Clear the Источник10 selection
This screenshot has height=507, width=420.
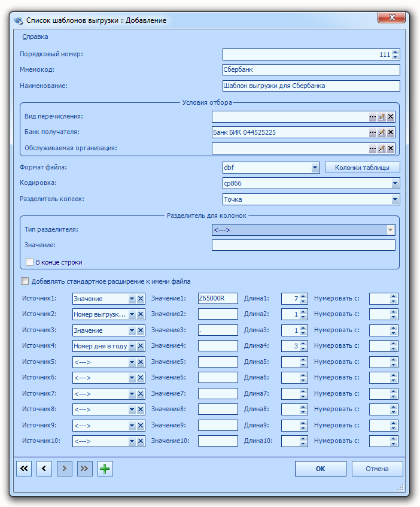(x=141, y=441)
